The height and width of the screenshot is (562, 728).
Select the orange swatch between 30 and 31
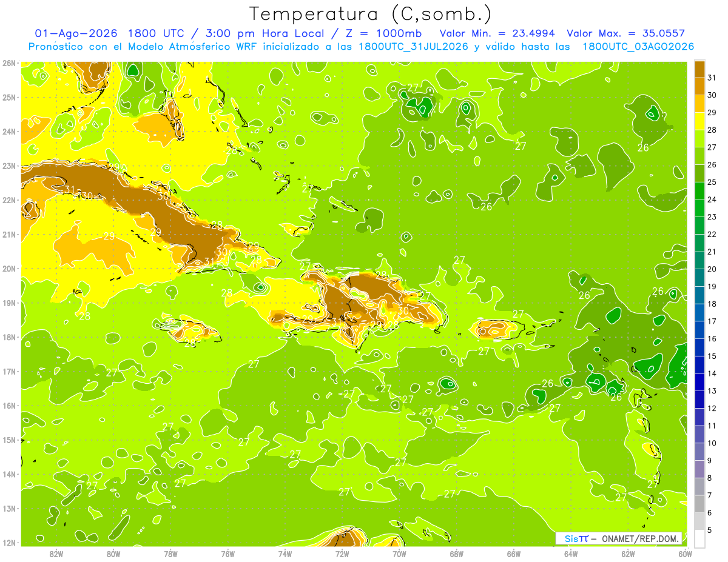click(699, 86)
